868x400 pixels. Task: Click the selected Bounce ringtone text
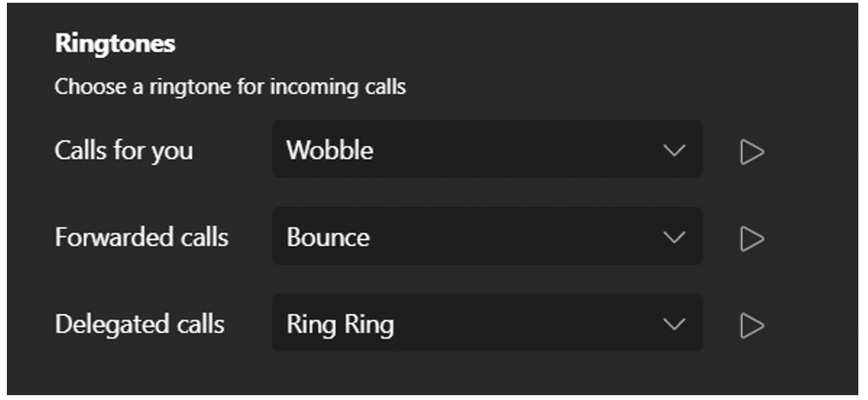[x=328, y=237]
